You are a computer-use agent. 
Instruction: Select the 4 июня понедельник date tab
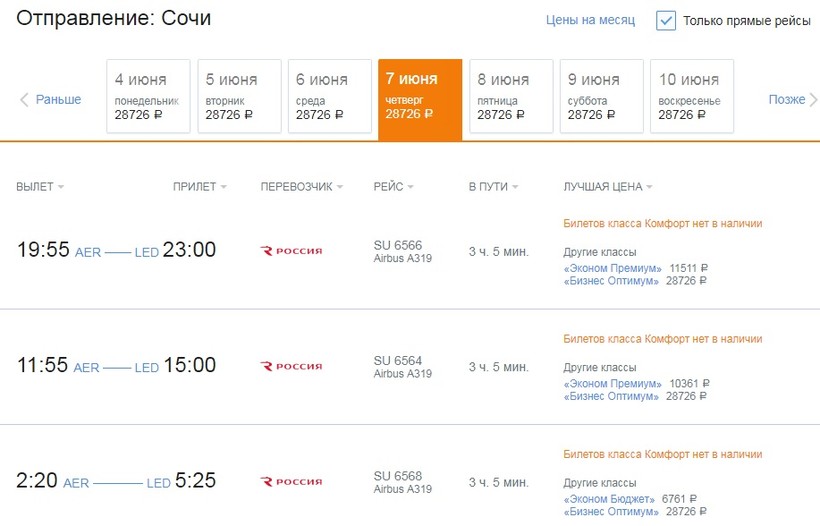(x=148, y=96)
